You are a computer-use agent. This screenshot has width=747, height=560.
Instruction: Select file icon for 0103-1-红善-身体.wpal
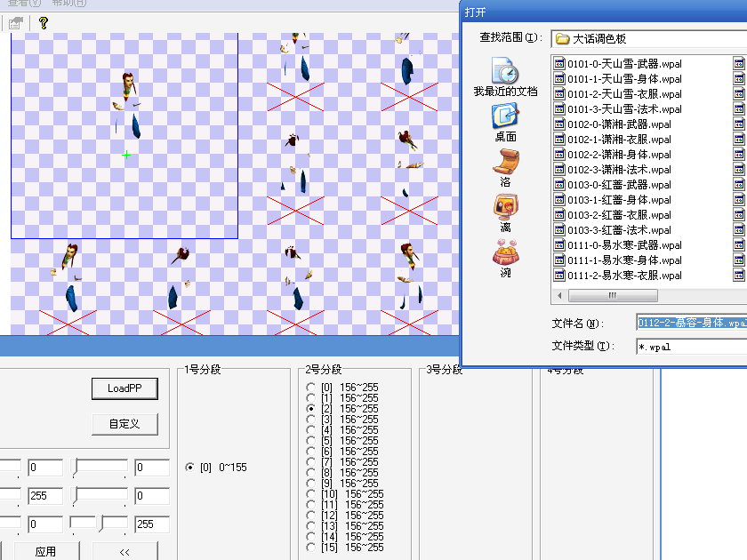tap(559, 199)
